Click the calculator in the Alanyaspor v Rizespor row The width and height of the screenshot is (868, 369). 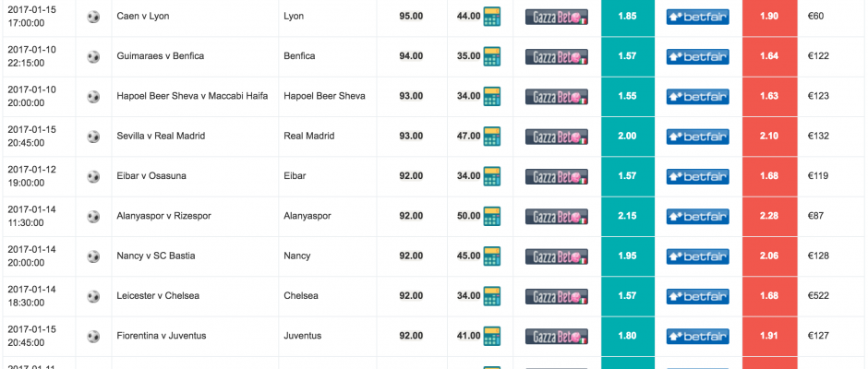click(x=491, y=216)
